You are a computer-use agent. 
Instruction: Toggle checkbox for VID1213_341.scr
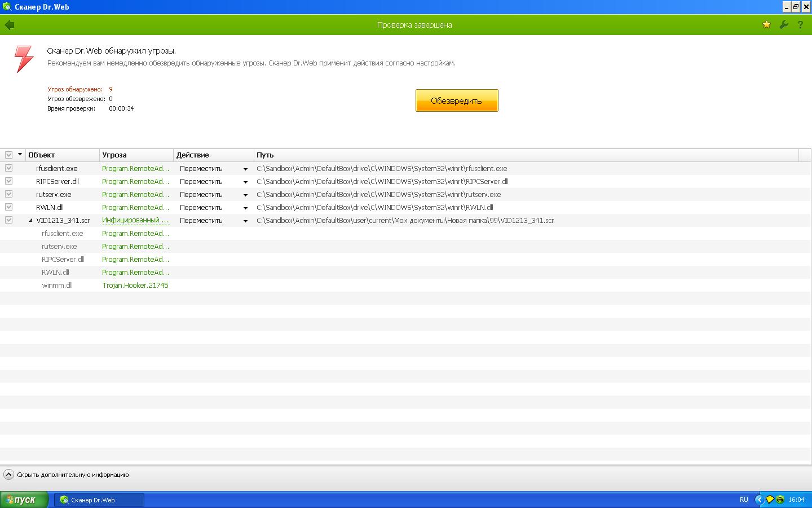pyautogui.click(x=8, y=220)
